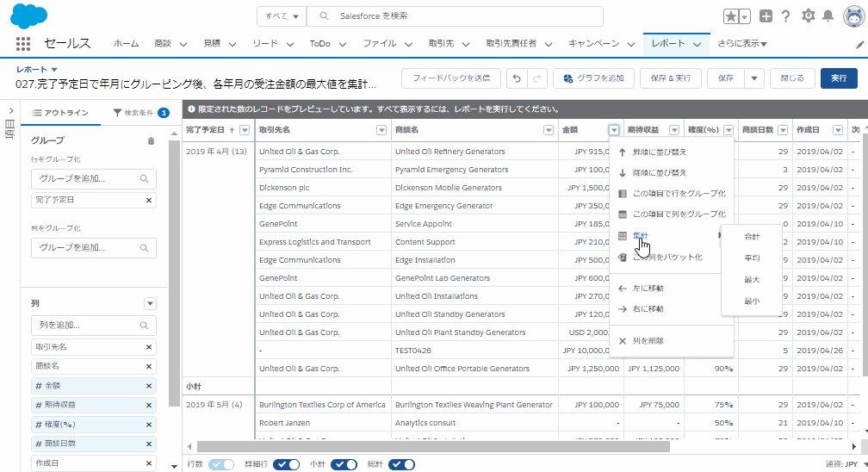The height and width of the screenshot is (472, 868).
Task: Select 右に移動 menu item
Action: coord(672,308)
